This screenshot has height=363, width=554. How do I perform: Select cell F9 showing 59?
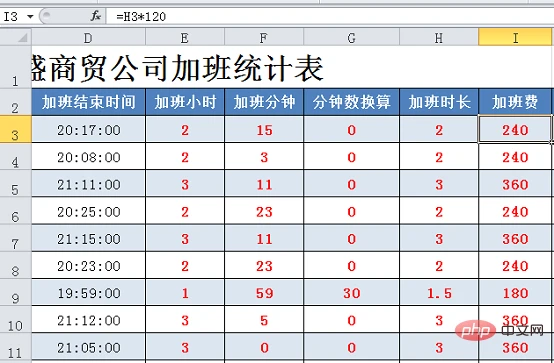click(264, 293)
